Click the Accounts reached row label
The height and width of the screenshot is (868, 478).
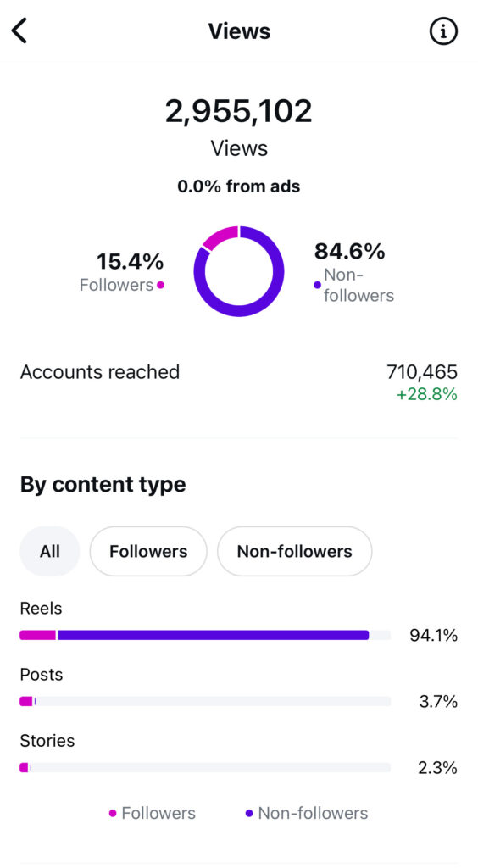click(100, 372)
